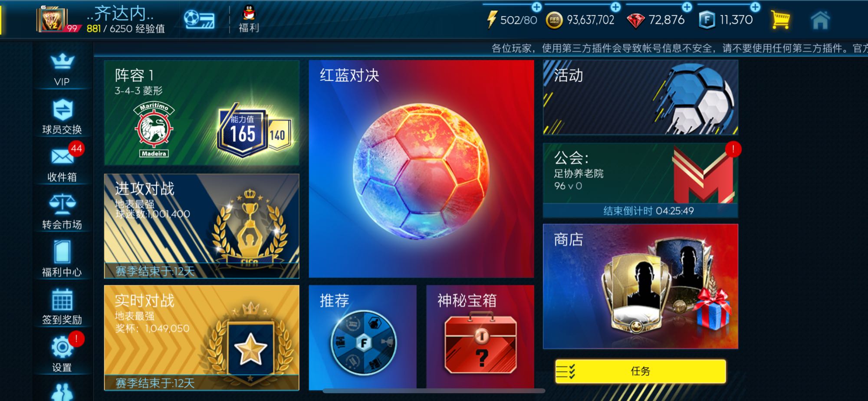The width and height of the screenshot is (868, 401).
Task: Add coins with plus beside 93,637,702
Action: (615, 7)
